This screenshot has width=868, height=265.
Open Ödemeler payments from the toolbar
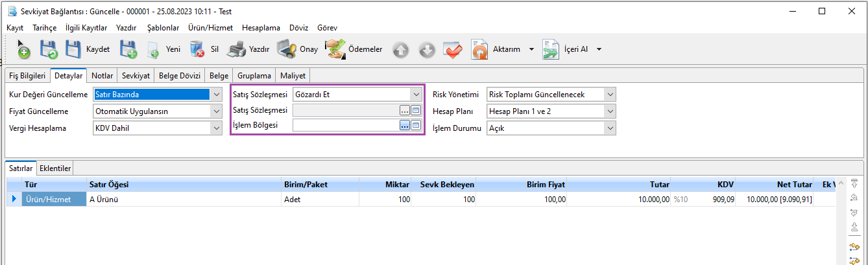[x=354, y=49]
